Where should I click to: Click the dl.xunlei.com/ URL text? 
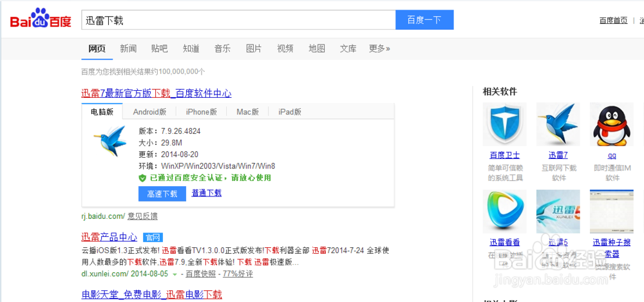click(105, 274)
